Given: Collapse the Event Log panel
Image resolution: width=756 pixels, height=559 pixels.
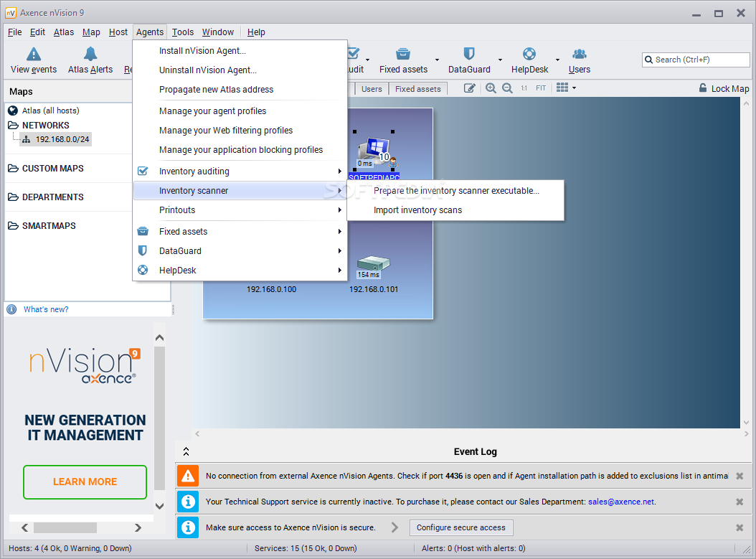Looking at the screenshot, I should [186, 452].
